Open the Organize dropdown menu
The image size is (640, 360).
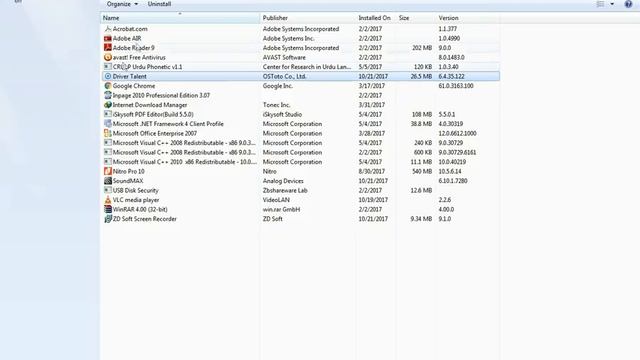[122, 4]
